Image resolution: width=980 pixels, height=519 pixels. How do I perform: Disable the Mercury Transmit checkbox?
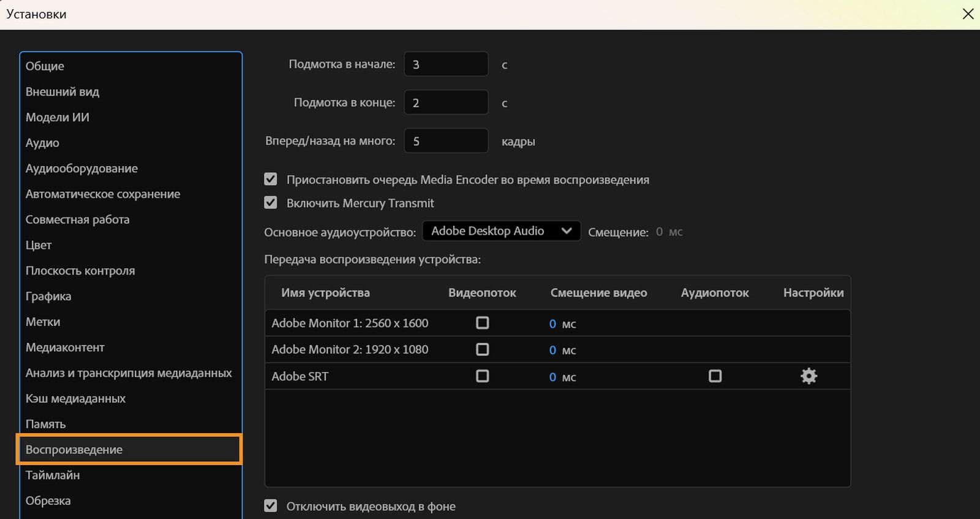point(271,202)
